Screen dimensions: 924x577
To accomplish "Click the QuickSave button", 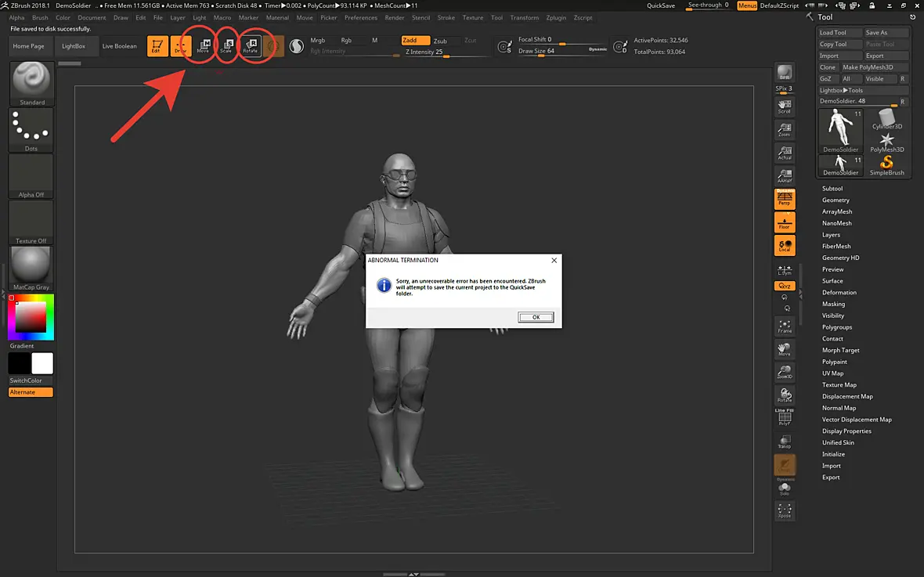I will tap(661, 5).
